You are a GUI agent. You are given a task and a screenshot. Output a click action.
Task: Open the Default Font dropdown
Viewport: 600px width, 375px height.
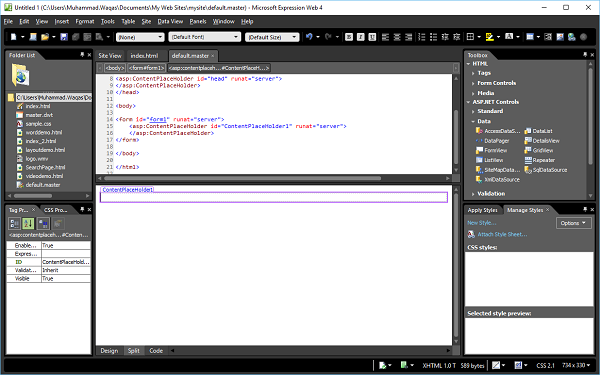[x=205, y=37]
